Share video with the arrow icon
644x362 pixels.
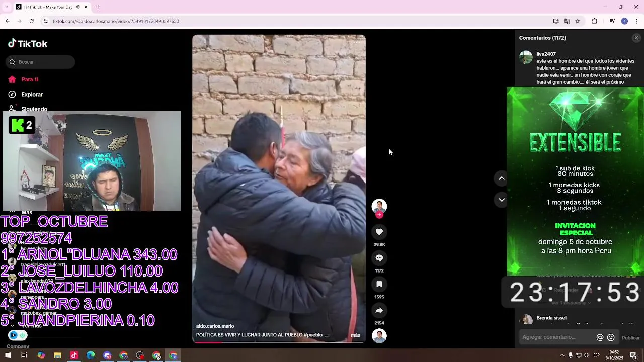click(379, 310)
